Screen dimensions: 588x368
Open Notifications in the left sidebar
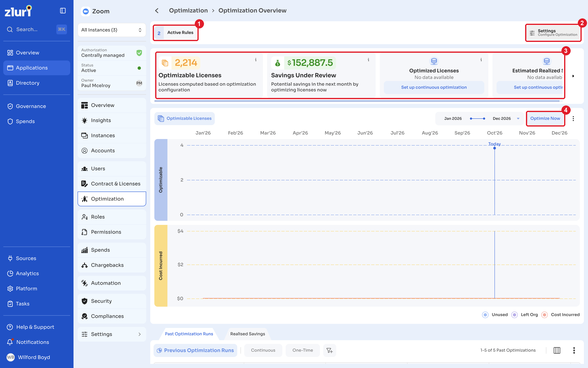(32, 342)
